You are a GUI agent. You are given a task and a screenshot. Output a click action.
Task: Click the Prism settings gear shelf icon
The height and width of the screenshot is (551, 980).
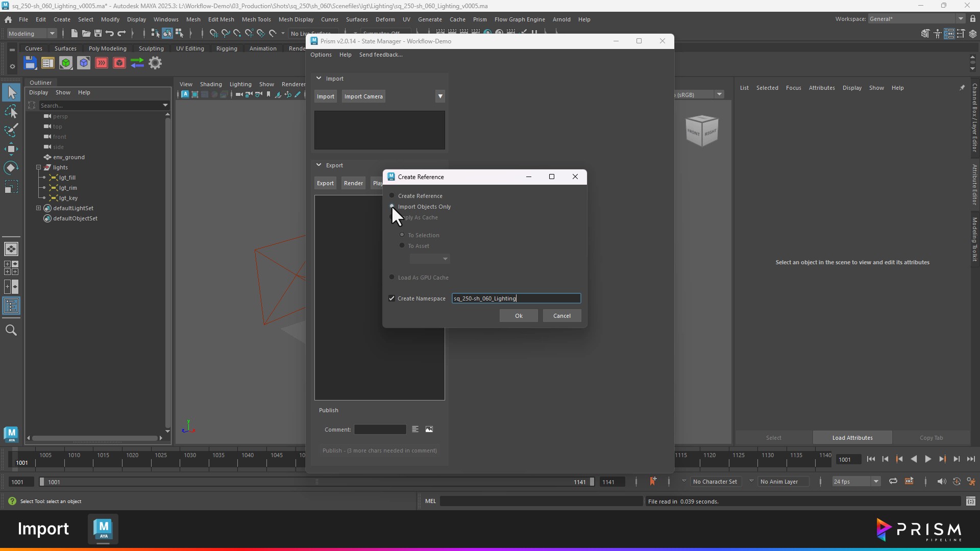click(x=155, y=63)
